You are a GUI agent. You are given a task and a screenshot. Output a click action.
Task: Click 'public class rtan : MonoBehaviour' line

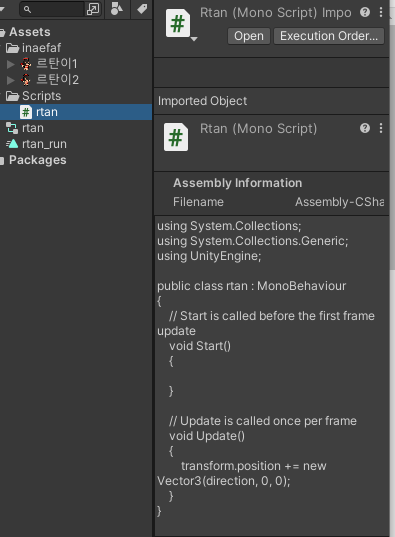click(252, 286)
